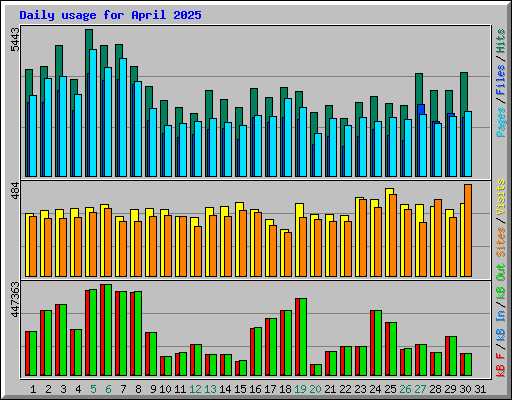The width and height of the screenshot is (512, 400).
Task: Click the shortest green kB bar on day 20
Action: pyautogui.click(x=318, y=370)
